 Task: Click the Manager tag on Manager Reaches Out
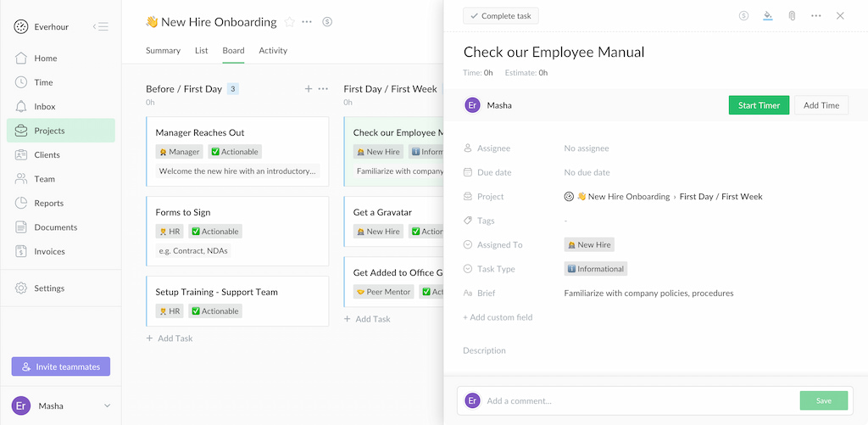[180, 152]
